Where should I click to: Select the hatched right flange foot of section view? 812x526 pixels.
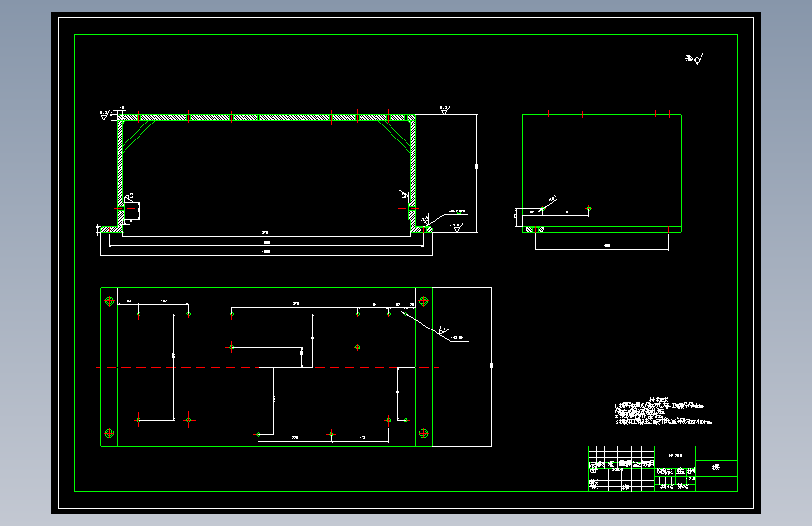point(421,229)
